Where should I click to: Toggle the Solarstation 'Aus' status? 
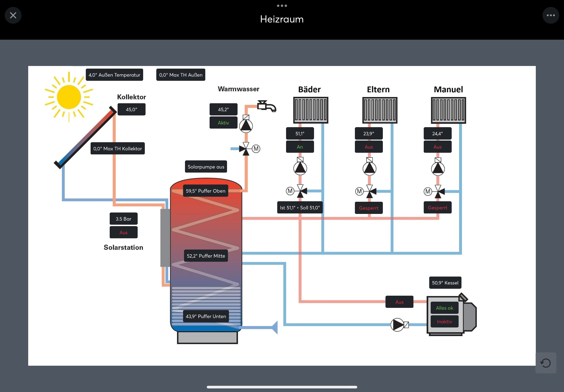(x=124, y=232)
